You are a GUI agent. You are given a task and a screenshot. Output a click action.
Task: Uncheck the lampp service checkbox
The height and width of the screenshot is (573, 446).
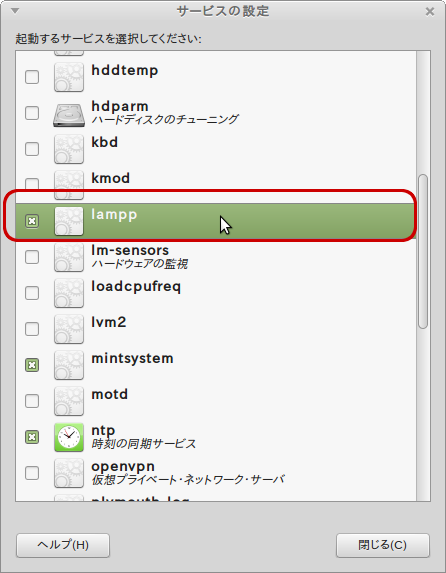[32, 221]
